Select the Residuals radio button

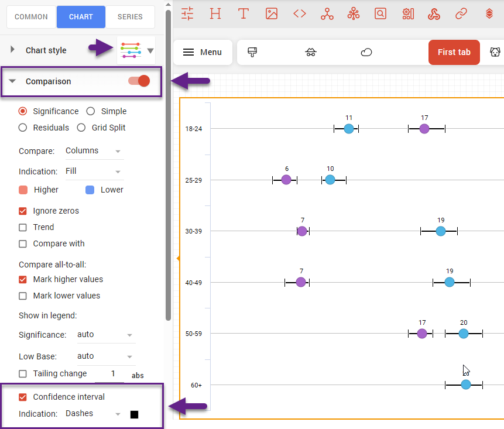[x=23, y=128]
